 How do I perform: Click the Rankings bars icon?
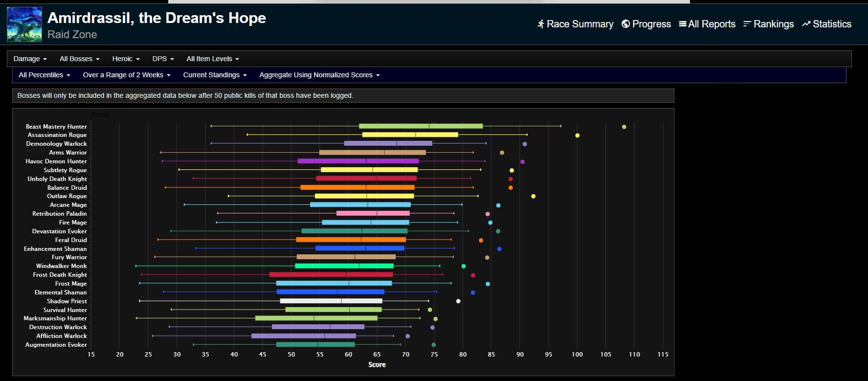(747, 24)
